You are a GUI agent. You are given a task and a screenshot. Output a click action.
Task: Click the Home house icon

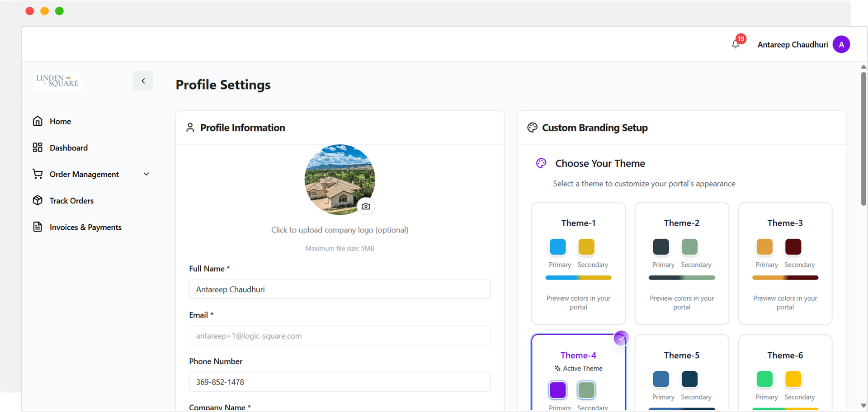pos(38,121)
